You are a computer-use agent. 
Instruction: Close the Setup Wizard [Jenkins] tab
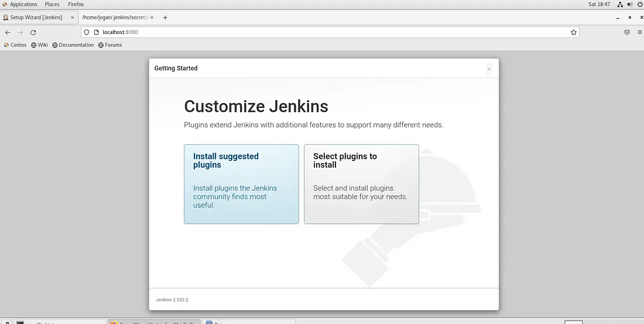coord(72,17)
